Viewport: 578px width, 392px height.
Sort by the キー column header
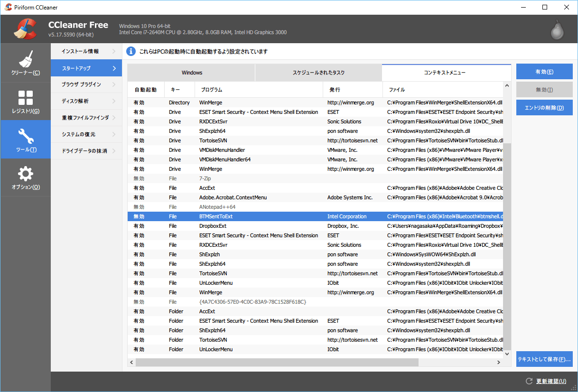(x=179, y=89)
